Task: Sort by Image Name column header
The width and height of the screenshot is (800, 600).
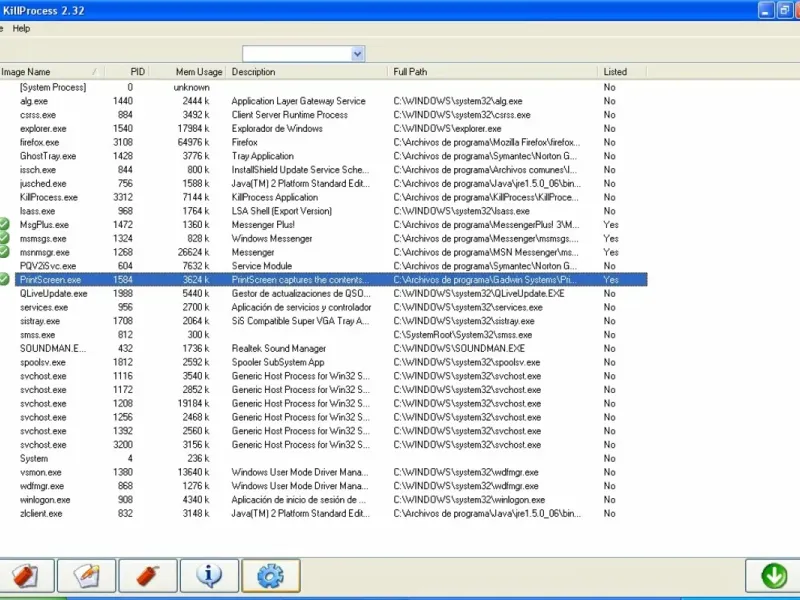Action: coord(50,72)
